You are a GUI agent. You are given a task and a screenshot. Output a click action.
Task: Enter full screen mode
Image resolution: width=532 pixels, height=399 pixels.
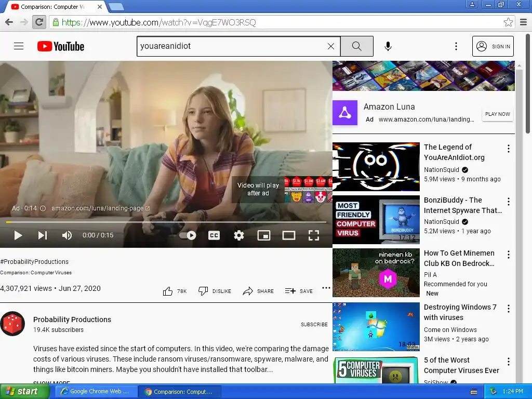point(313,235)
